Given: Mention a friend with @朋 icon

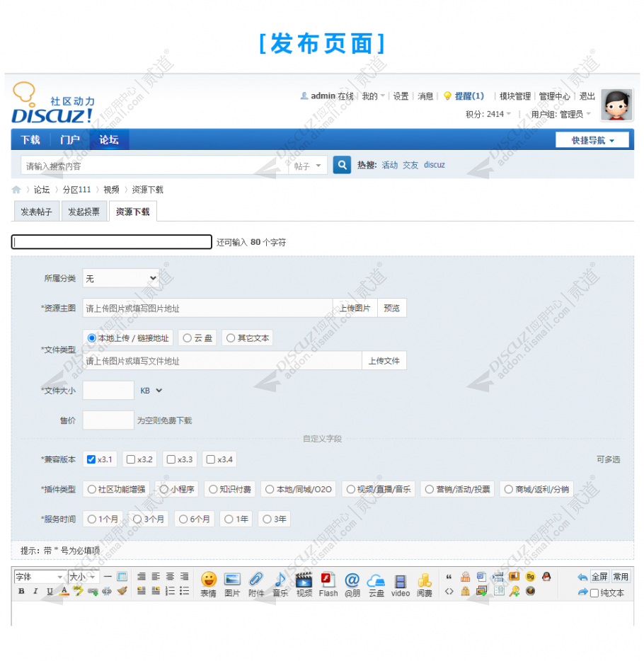Looking at the screenshot, I should click(x=352, y=585).
